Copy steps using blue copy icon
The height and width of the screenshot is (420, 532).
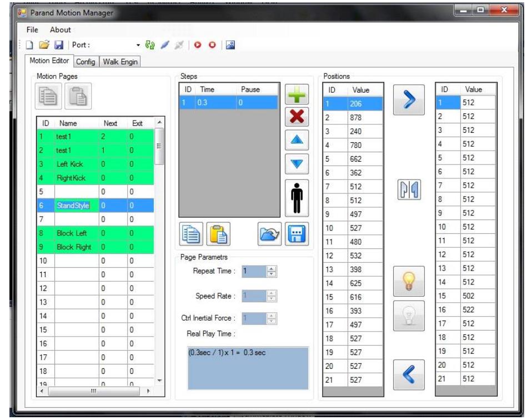click(x=191, y=234)
